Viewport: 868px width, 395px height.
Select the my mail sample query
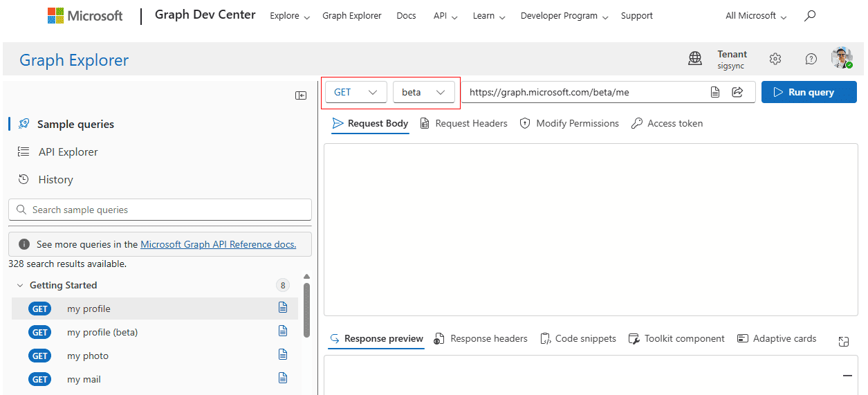[x=84, y=379]
